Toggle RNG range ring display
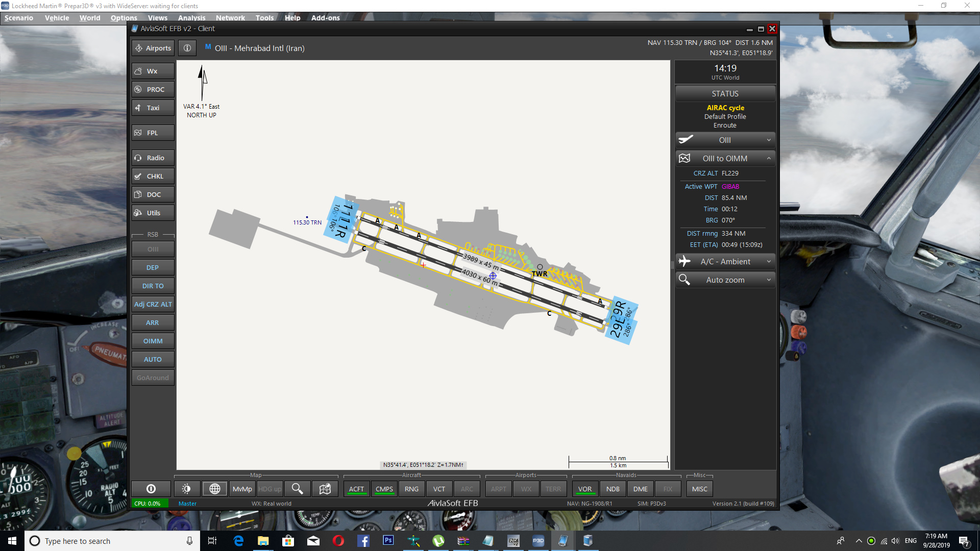Screen dimensions: 980x551 pos(412,489)
